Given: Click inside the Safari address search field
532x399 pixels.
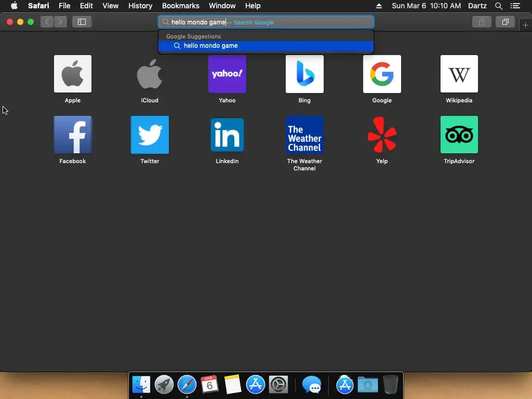Looking at the screenshot, I should coord(266,22).
